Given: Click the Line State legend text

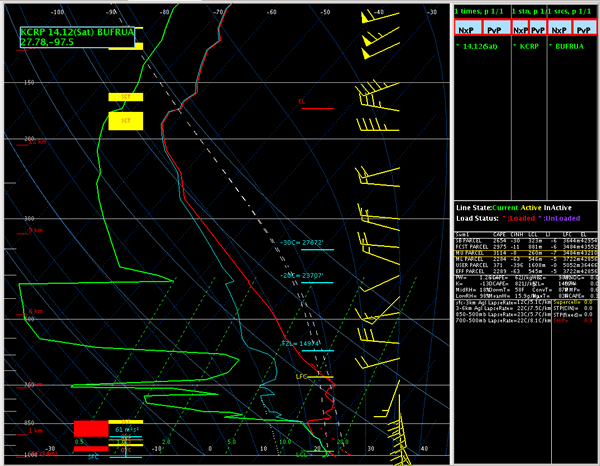Looking at the screenshot, I should (514, 208).
